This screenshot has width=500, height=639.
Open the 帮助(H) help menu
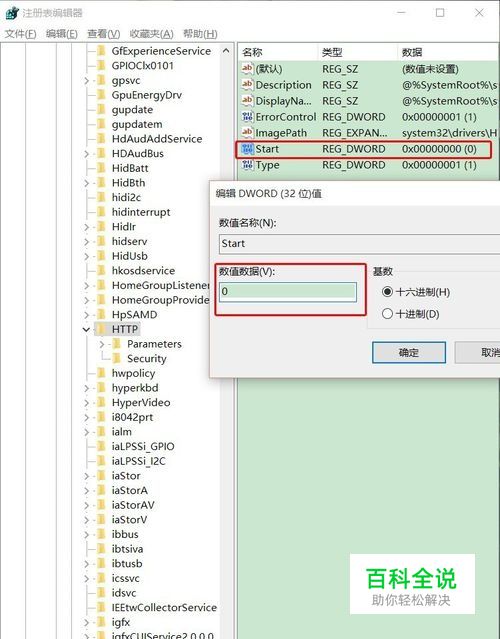200,34
